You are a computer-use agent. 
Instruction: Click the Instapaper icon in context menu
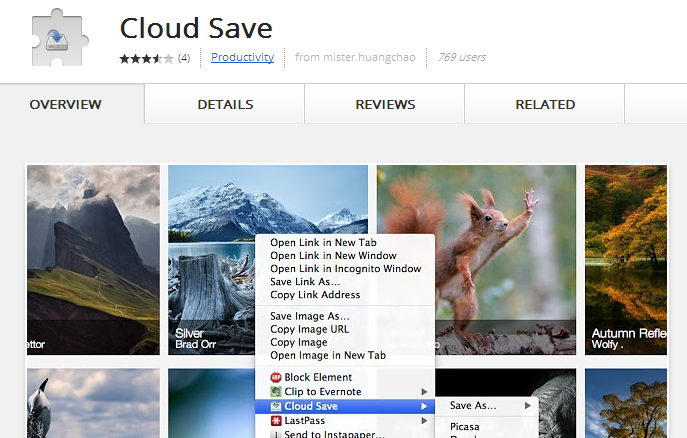(276, 434)
